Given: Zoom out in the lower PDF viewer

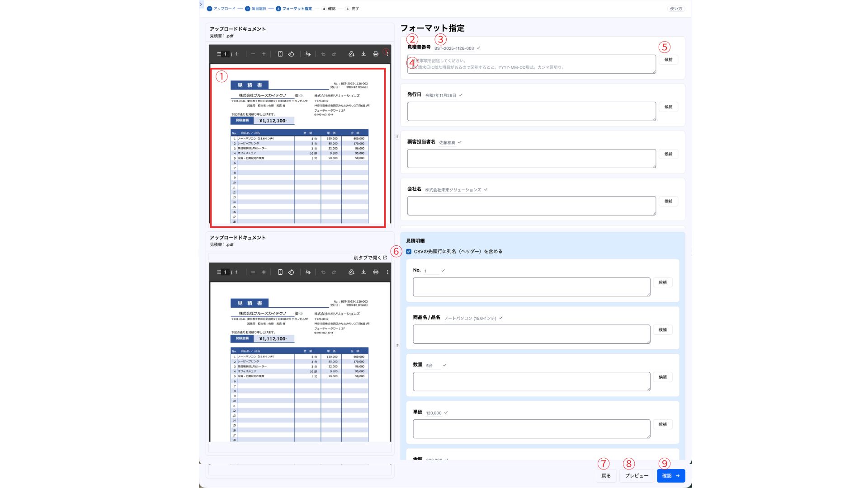Looking at the screenshot, I should click(253, 272).
